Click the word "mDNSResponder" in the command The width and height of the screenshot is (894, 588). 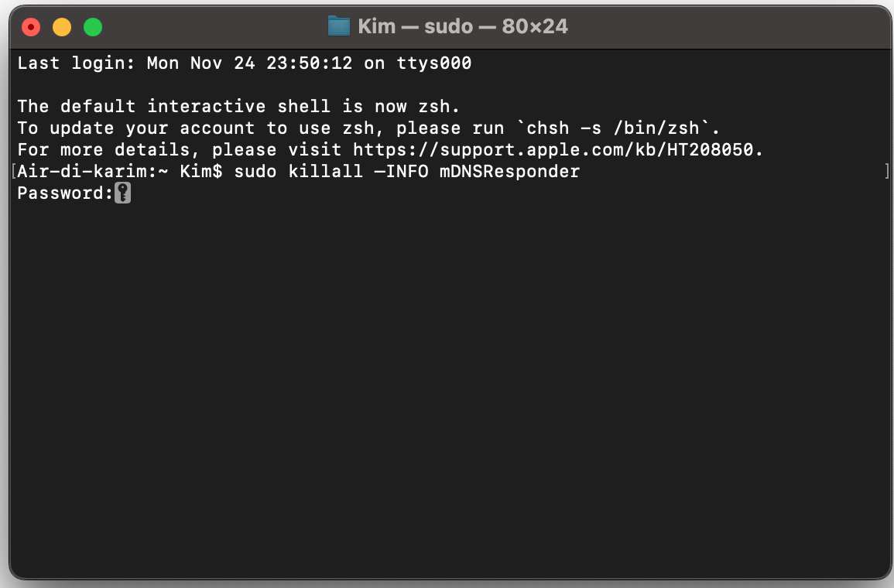tap(509, 172)
